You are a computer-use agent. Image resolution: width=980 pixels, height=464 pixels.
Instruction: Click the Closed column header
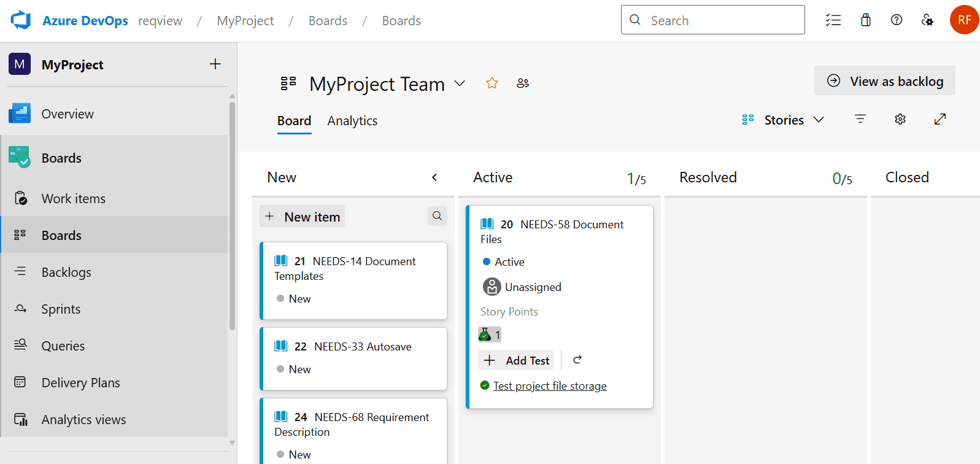906,177
